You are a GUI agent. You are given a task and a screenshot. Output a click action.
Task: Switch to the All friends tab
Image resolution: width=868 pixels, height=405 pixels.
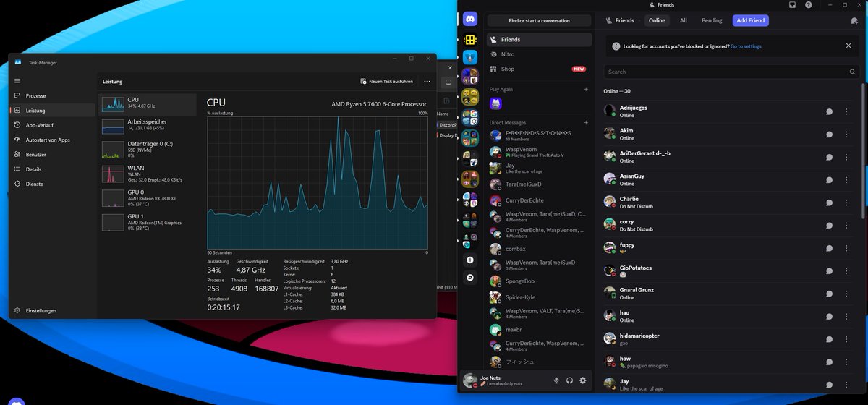pyautogui.click(x=684, y=21)
